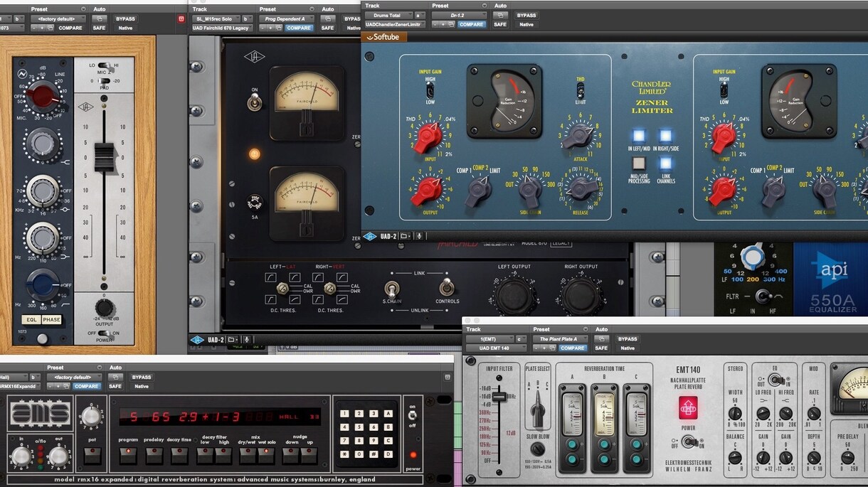Click the red target icon on 1073 plugin header

(180, 18)
